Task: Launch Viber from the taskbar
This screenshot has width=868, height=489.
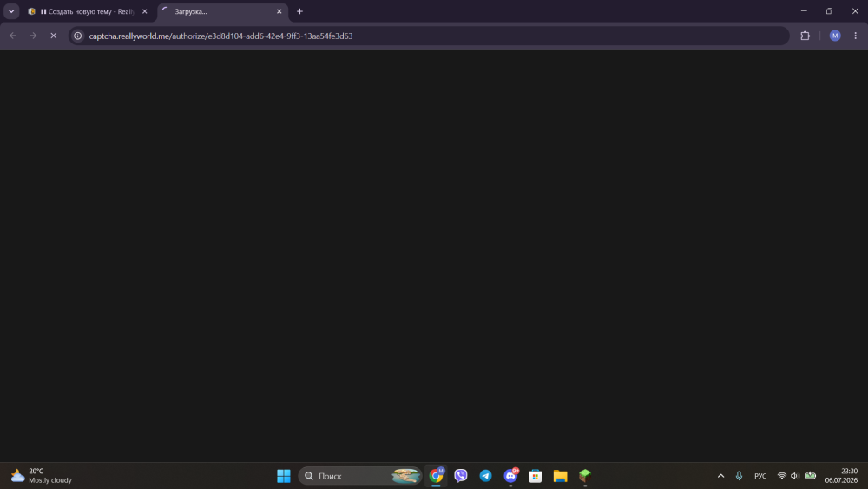Action: tap(461, 476)
